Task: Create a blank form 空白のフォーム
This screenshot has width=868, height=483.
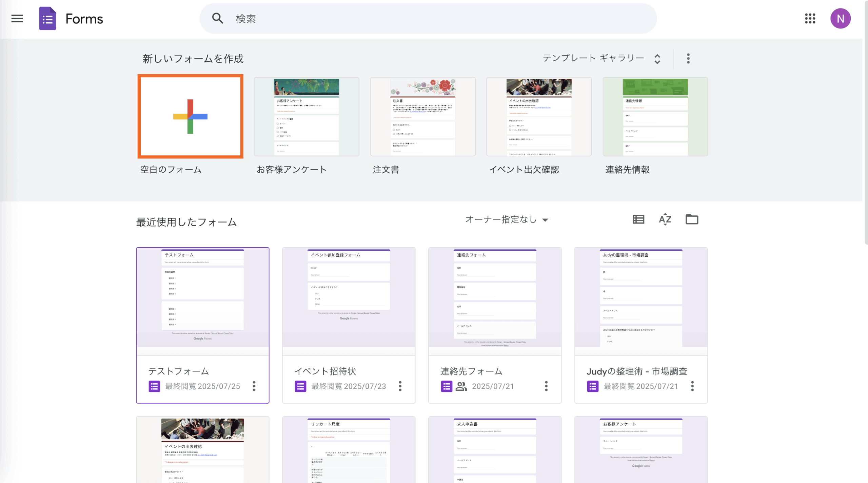Action: pos(190,116)
